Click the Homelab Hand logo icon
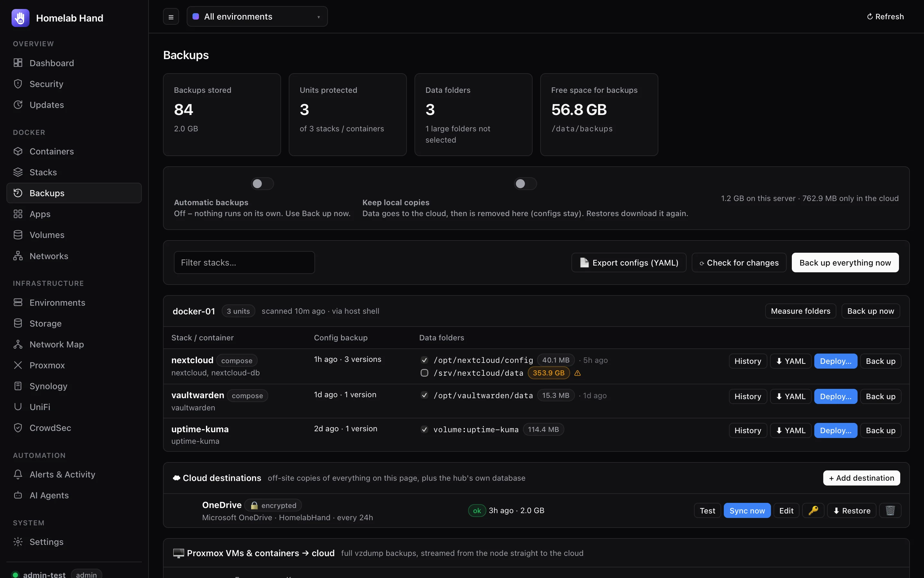 click(20, 18)
